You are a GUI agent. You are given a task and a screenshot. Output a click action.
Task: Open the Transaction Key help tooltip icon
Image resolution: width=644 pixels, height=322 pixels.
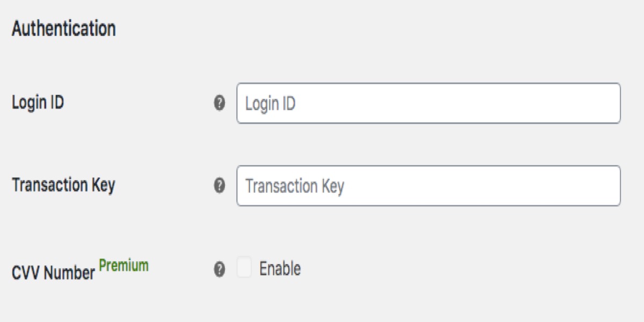[219, 186]
